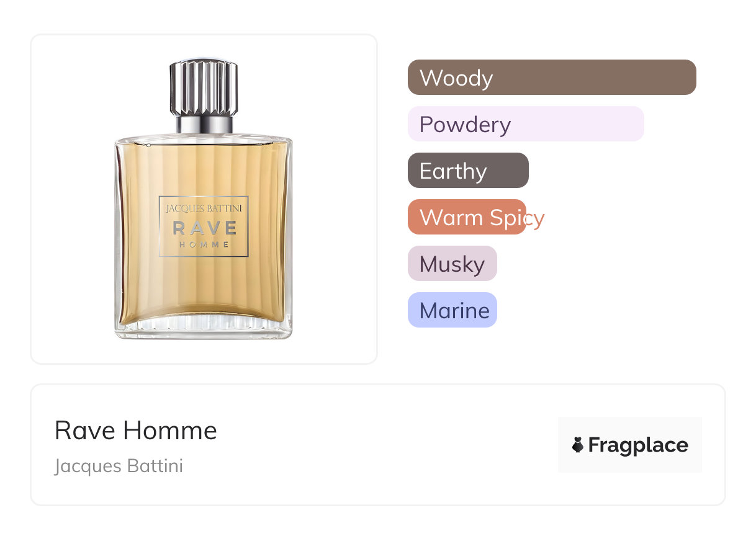The height and width of the screenshot is (536, 756).
Task: Click the HOMME text on bottle label
Action: point(204,244)
